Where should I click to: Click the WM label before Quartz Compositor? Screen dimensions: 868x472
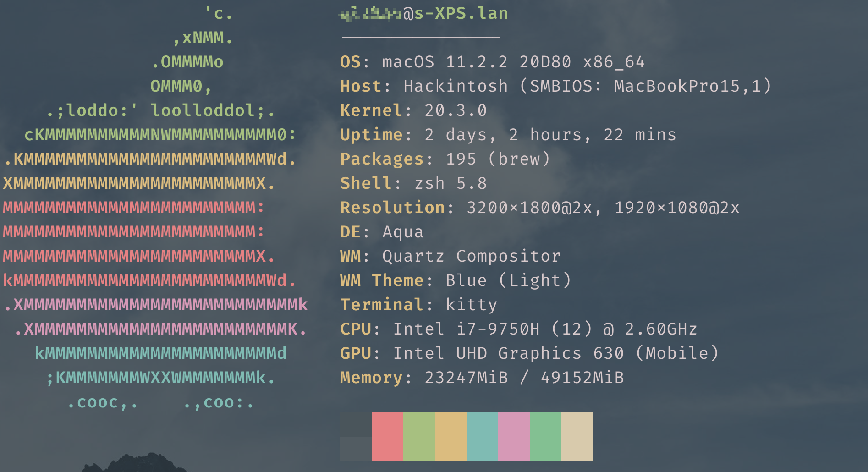(351, 256)
